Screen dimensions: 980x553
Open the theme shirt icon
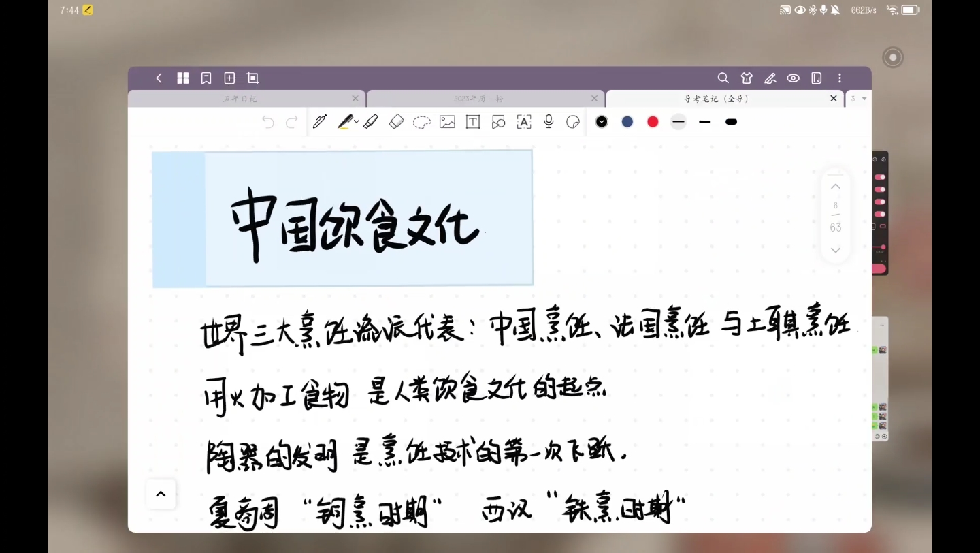coord(747,78)
